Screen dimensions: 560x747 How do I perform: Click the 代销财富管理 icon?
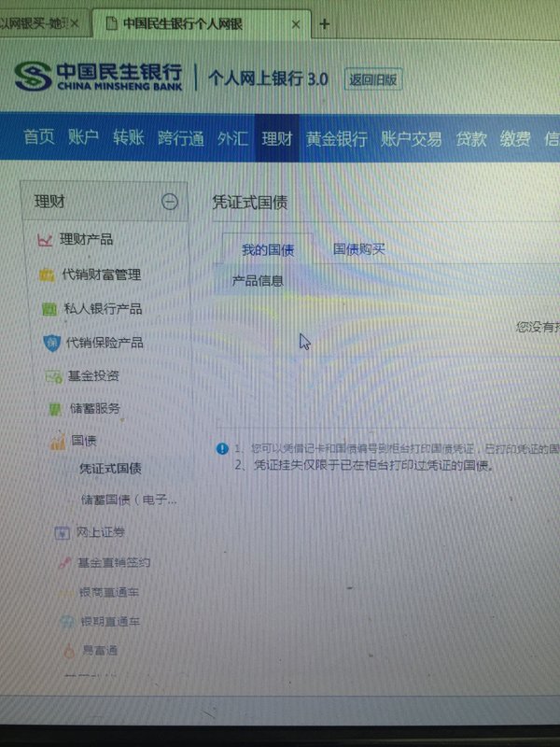(47, 275)
